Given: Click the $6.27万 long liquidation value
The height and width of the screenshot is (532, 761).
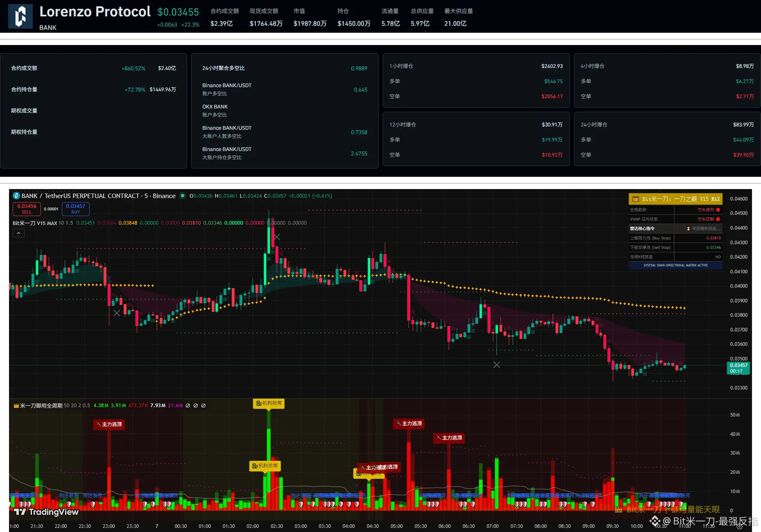Looking at the screenshot, I should coord(745,81).
